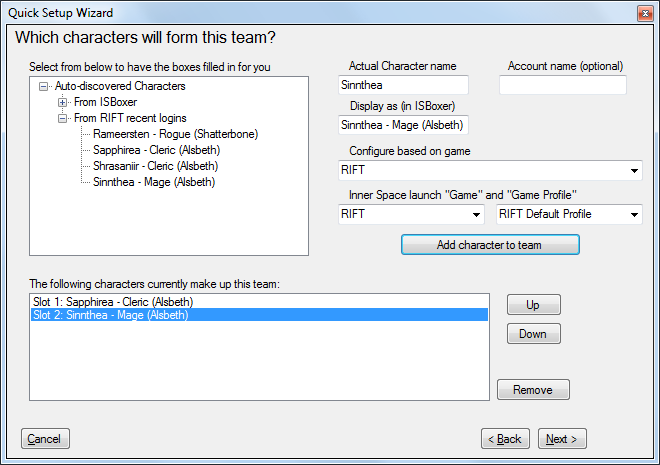660x465 pixels.
Task: Expand the From ISBoxer node
Action: pyautogui.click(x=62, y=102)
